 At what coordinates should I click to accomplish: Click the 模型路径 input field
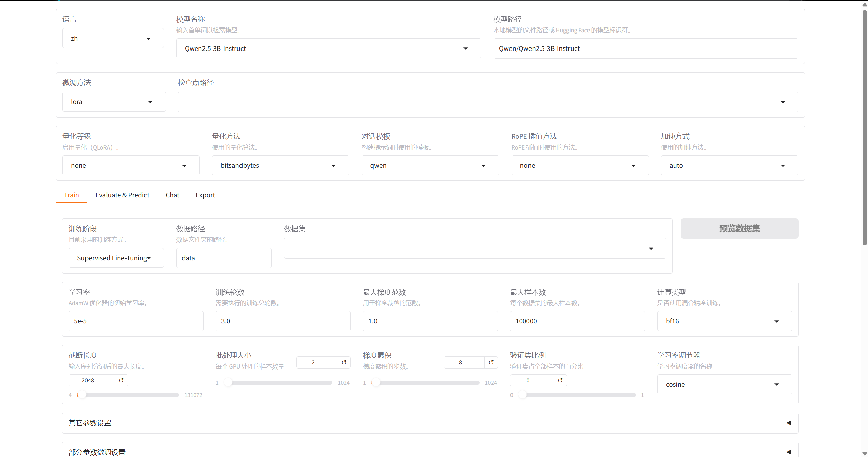tap(645, 48)
